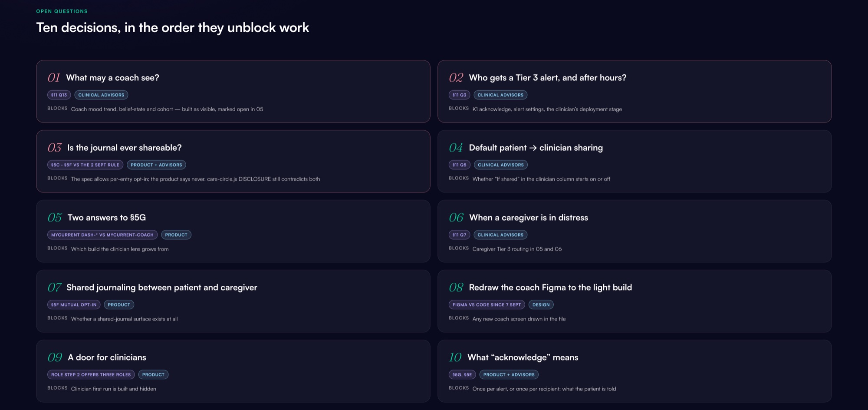868x410 pixels.
Task: Click the italic number "10"
Action: pos(455,357)
